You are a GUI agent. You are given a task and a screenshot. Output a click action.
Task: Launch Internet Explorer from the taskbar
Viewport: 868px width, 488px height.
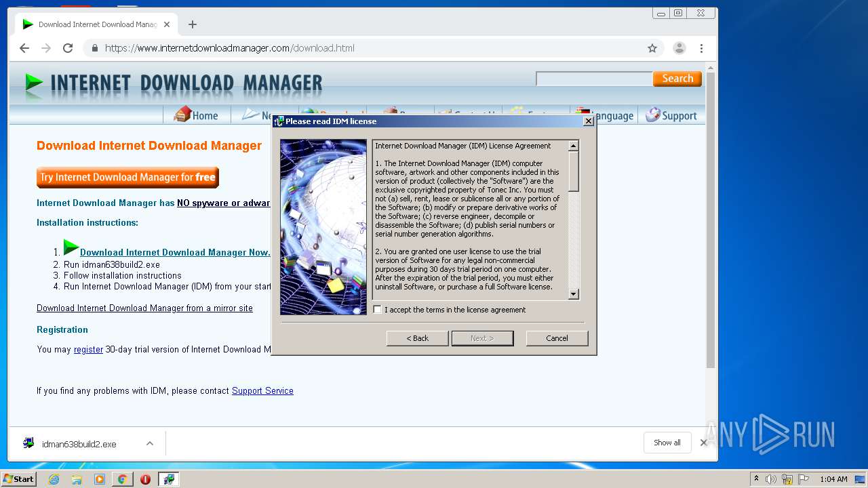coord(54,479)
